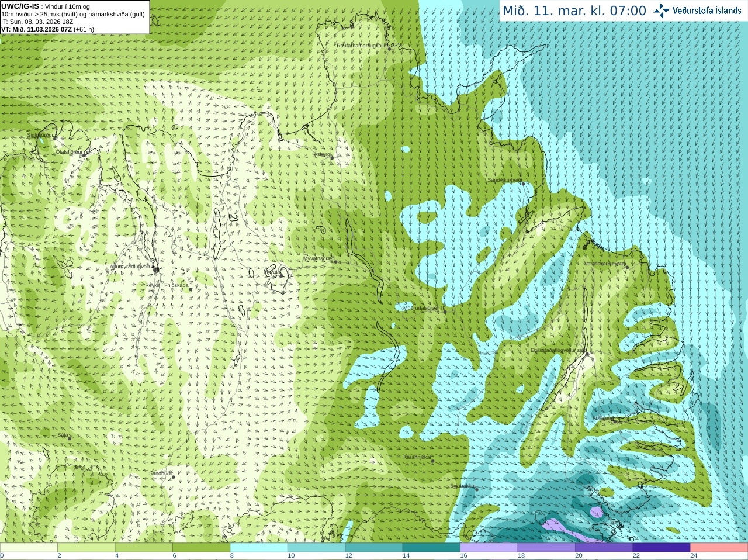
Task: Click the forecast time Mið. 11. mar. kl. 07:00
Action: 574,11
